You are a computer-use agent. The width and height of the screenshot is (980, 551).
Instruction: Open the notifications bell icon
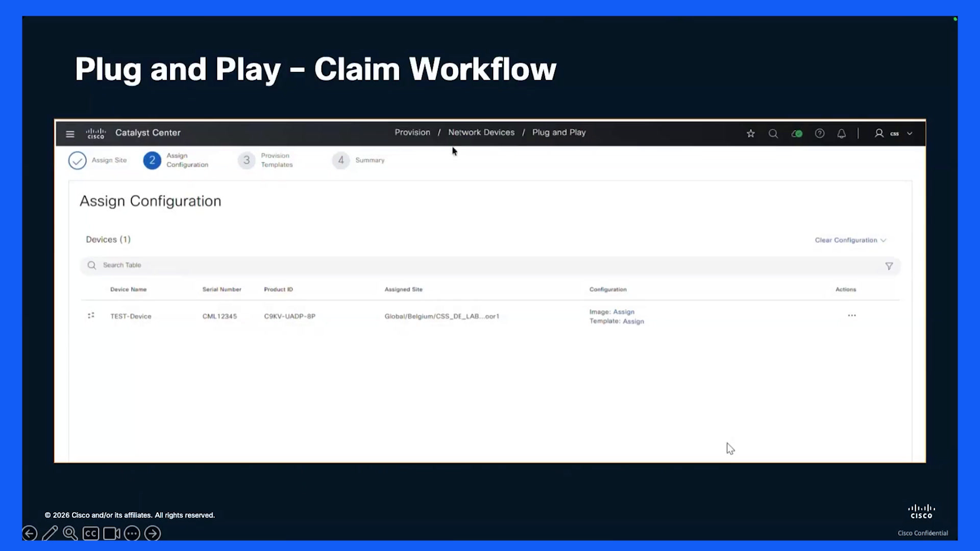[x=841, y=134]
